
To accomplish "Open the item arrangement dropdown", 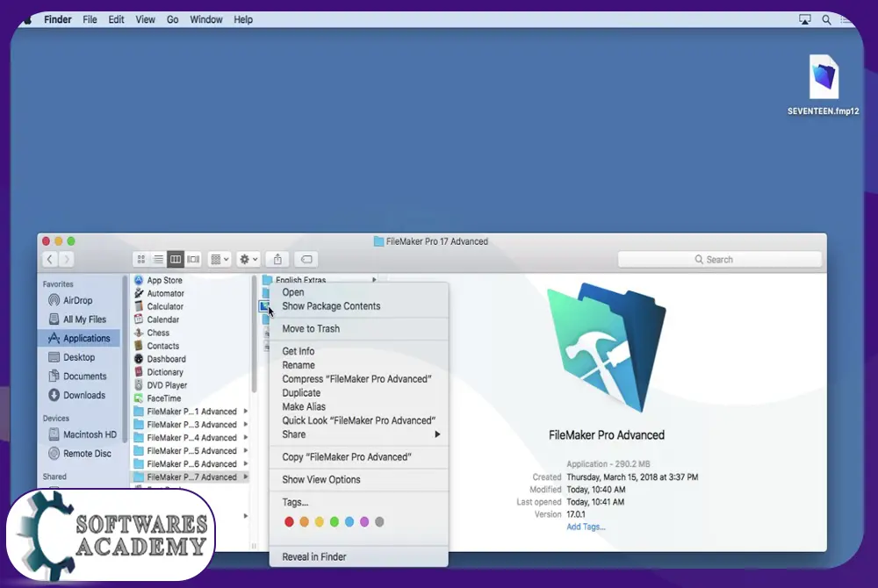I will coord(219,260).
